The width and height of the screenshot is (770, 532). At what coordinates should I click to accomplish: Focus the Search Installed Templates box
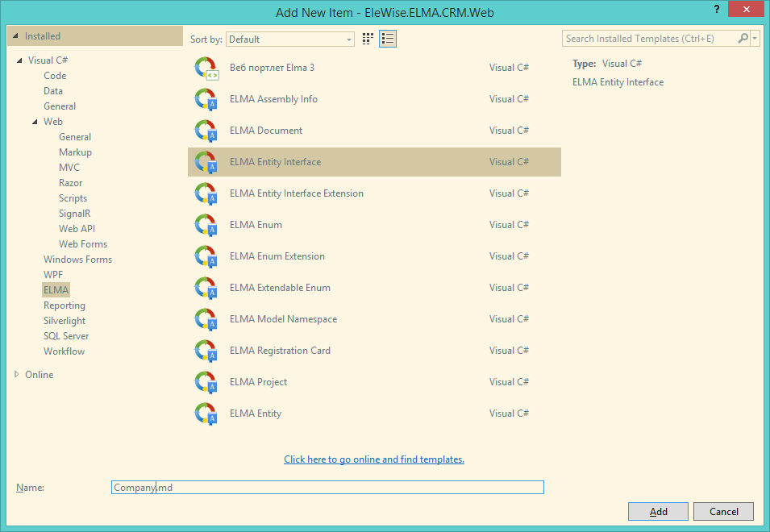[650, 38]
